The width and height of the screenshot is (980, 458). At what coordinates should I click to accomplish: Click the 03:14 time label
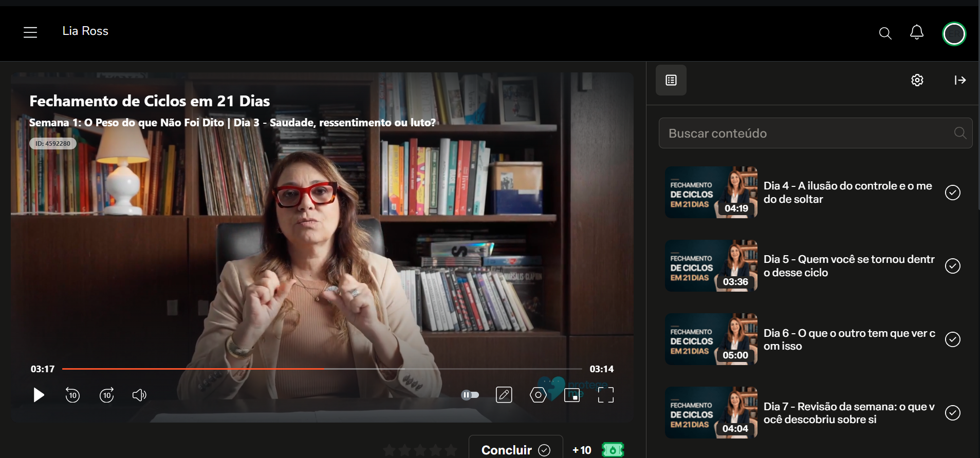point(602,369)
